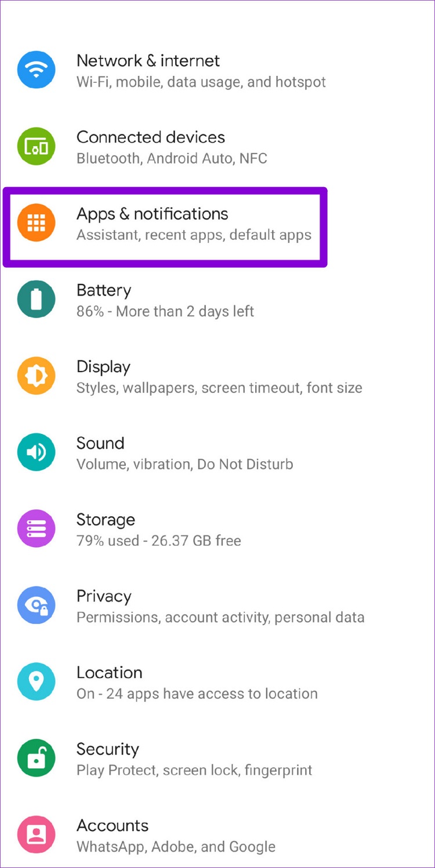
Task: Select Apps & notifications
Action: pyautogui.click(x=153, y=214)
